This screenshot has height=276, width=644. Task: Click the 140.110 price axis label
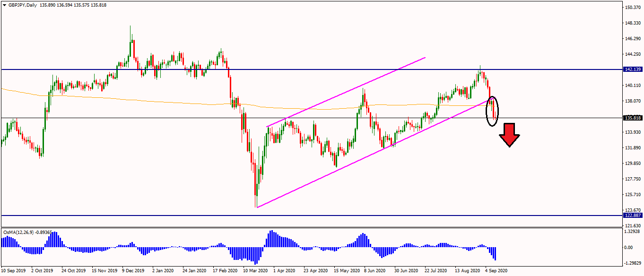[633, 86]
